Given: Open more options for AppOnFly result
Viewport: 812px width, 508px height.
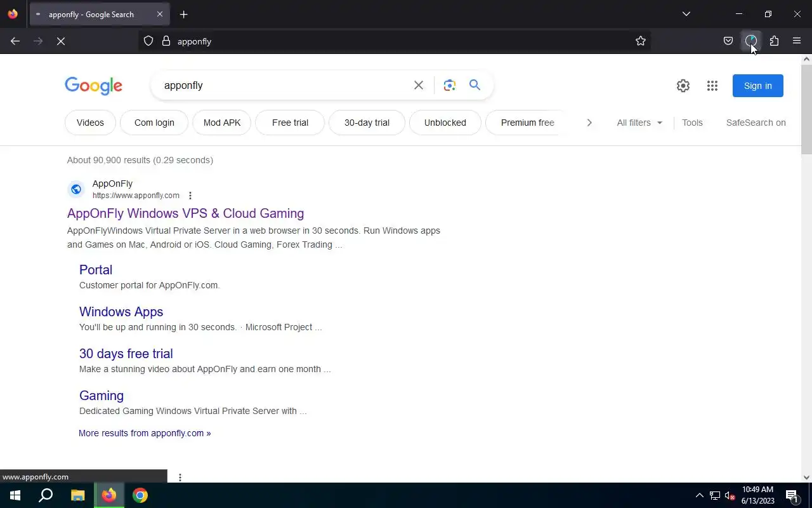Looking at the screenshot, I should (190, 196).
